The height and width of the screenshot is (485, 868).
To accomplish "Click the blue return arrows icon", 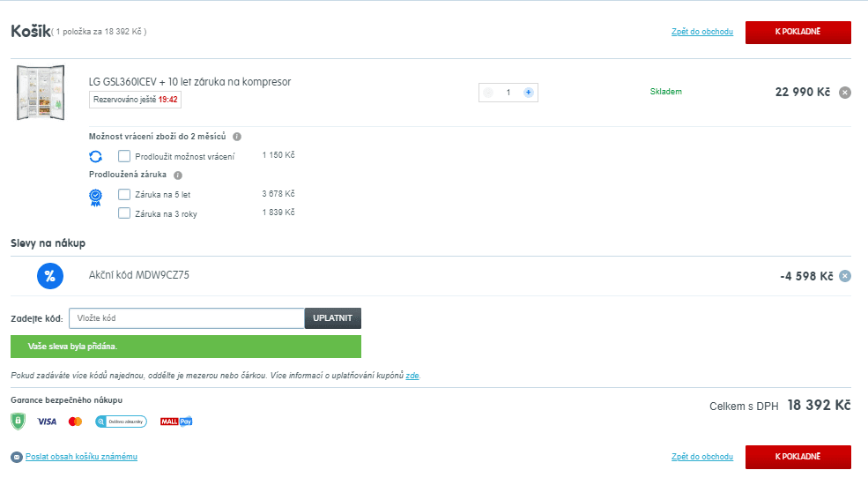I will (x=96, y=157).
